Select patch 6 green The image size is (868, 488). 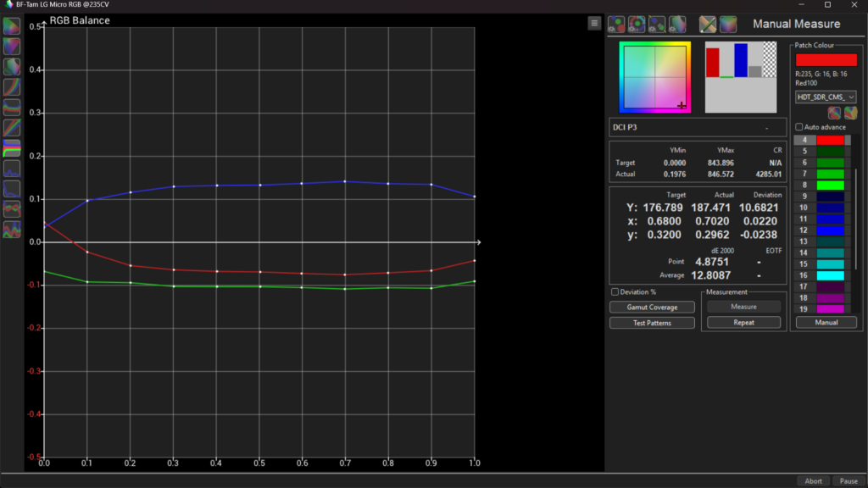(822, 163)
